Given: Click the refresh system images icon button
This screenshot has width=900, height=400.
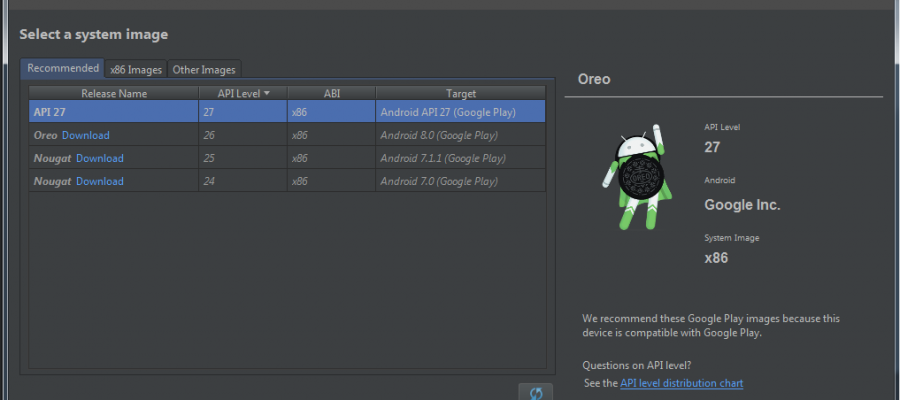Looking at the screenshot, I should 535,392.
